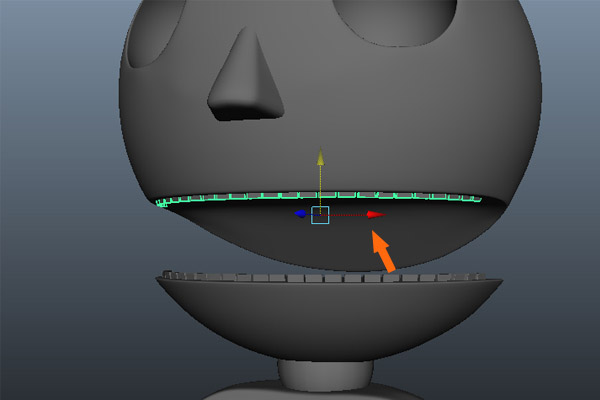Select the neck cylinder
The width and height of the screenshot is (600, 400).
pos(325,374)
